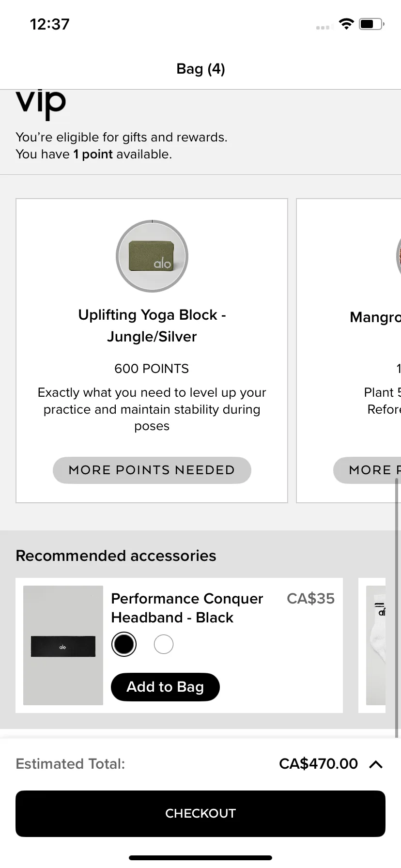Tap the Uplifting Yoga Block circular image
Screen dimensions: 401x868
(x=152, y=256)
